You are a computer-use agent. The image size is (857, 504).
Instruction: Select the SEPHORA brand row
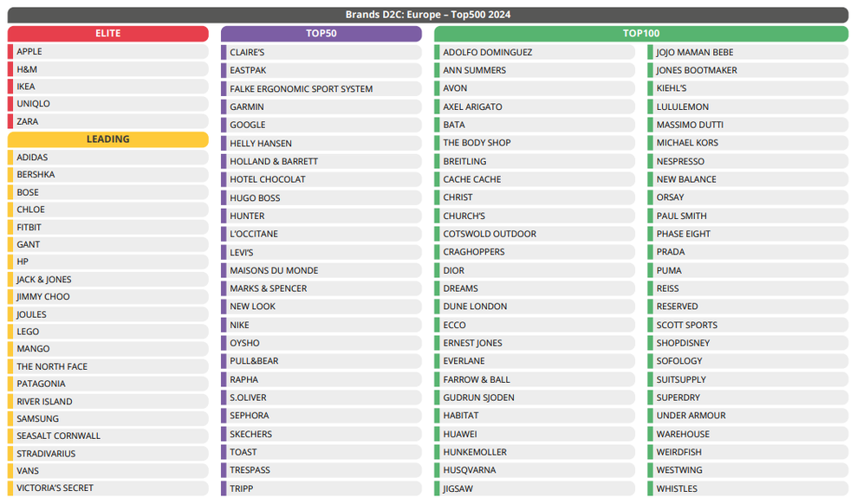click(321, 416)
